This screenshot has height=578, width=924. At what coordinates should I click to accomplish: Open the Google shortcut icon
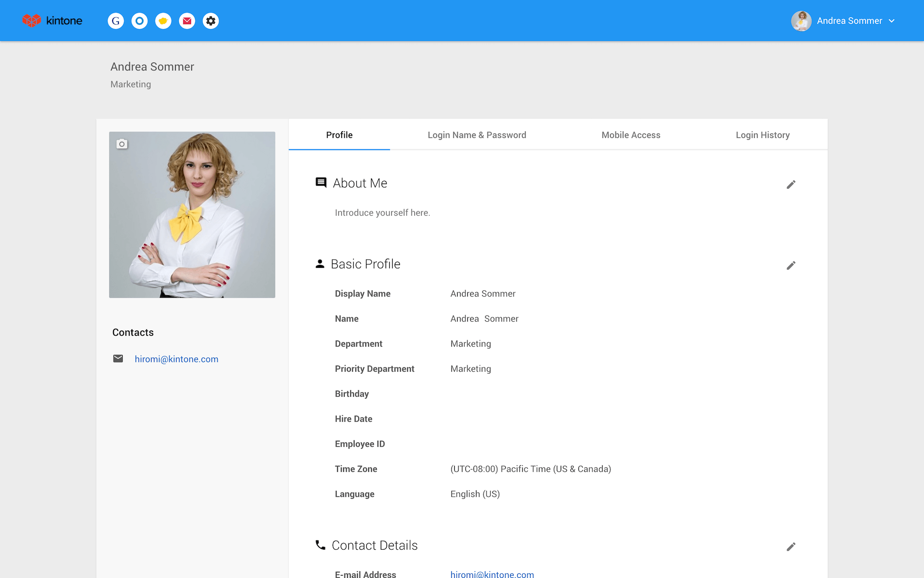pyautogui.click(x=115, y=21)
